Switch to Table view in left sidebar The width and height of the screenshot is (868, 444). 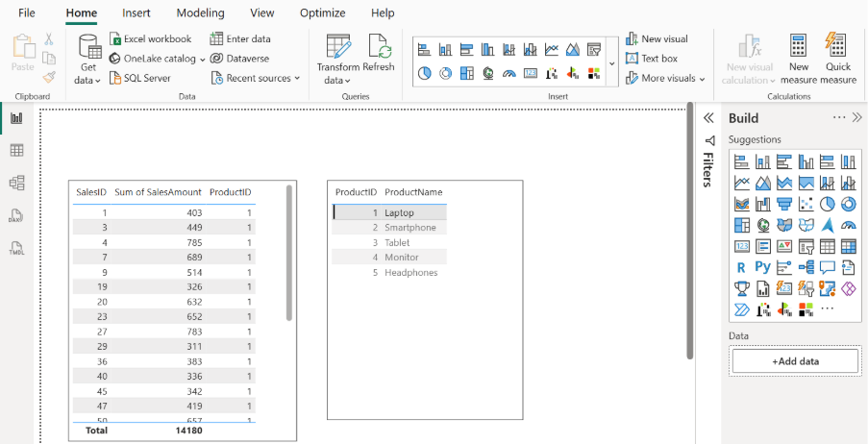tap(16, 150)
